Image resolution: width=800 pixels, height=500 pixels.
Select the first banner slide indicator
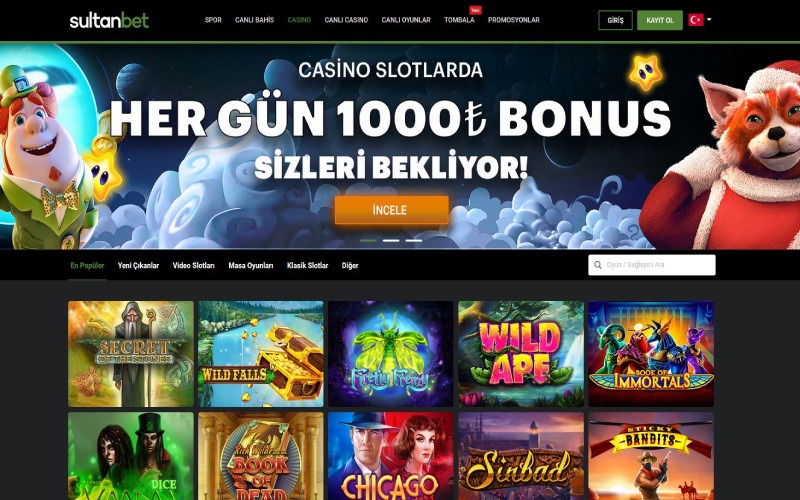(368, 240)
